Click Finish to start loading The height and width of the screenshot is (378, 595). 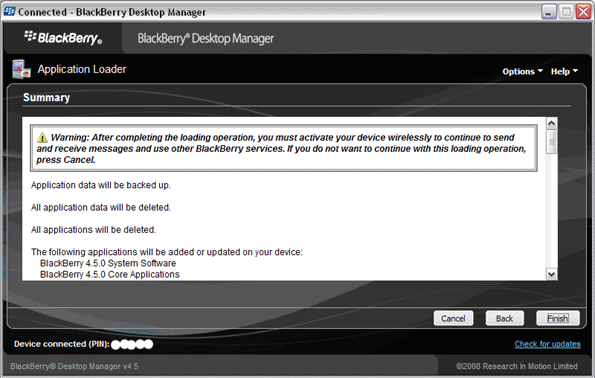557,318
